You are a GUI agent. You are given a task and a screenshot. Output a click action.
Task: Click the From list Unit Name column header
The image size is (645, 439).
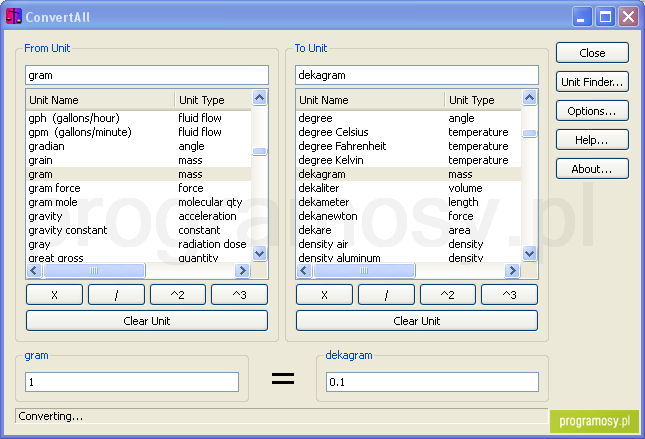(100, 100)
